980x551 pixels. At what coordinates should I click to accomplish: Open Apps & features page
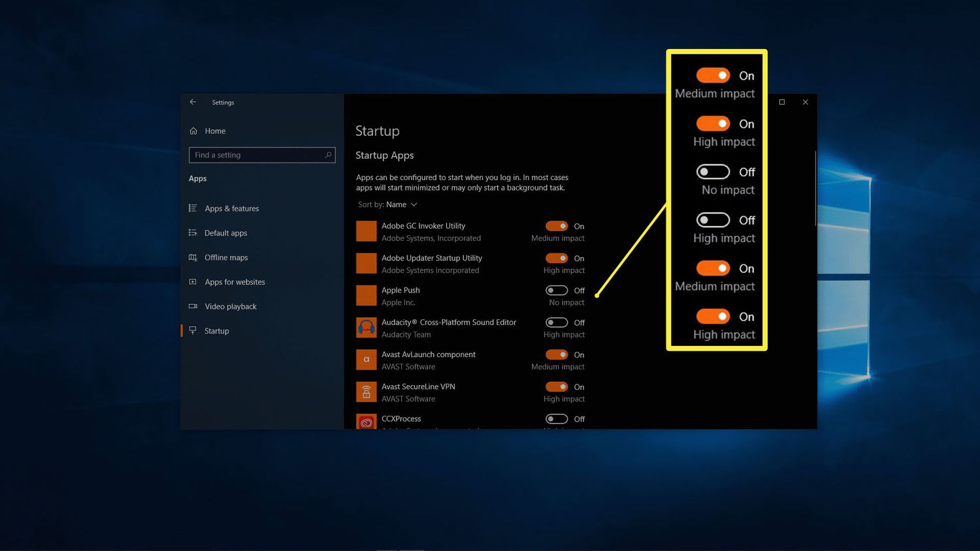click(224, 208)
